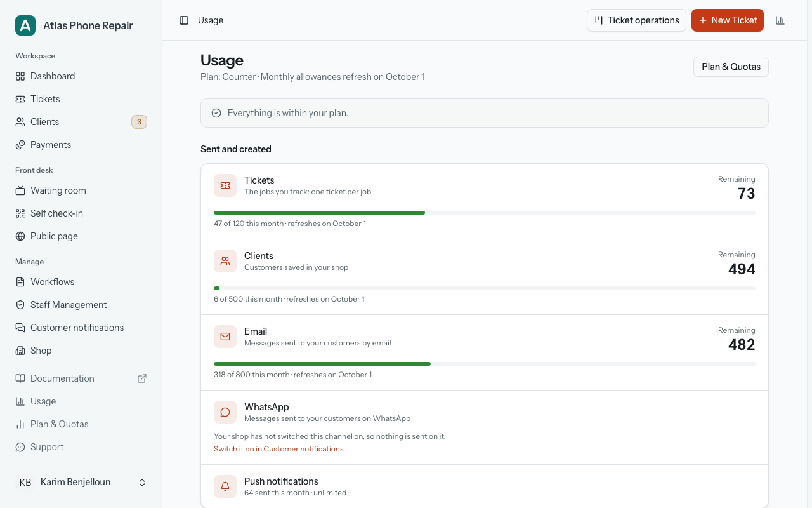This screenshot has height=508, width=812.
Task: Click the Usage breadcrumb in top bar
Action: point(211,20)
